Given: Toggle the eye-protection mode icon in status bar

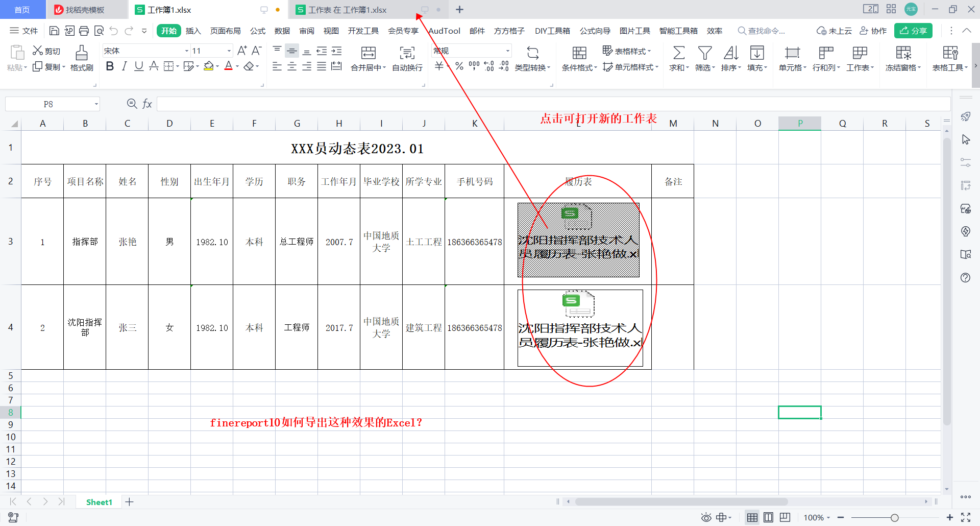Looking at the screenshot, I should click(x=706, y=517).
